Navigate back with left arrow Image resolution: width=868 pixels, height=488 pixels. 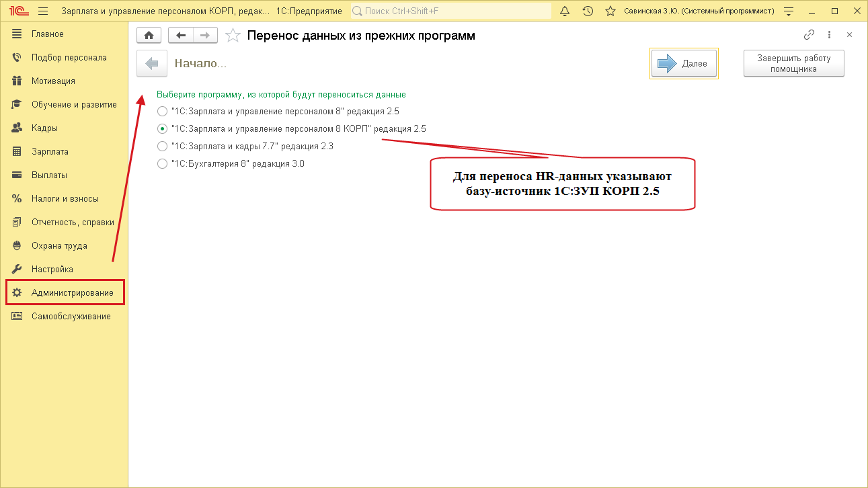180,36
